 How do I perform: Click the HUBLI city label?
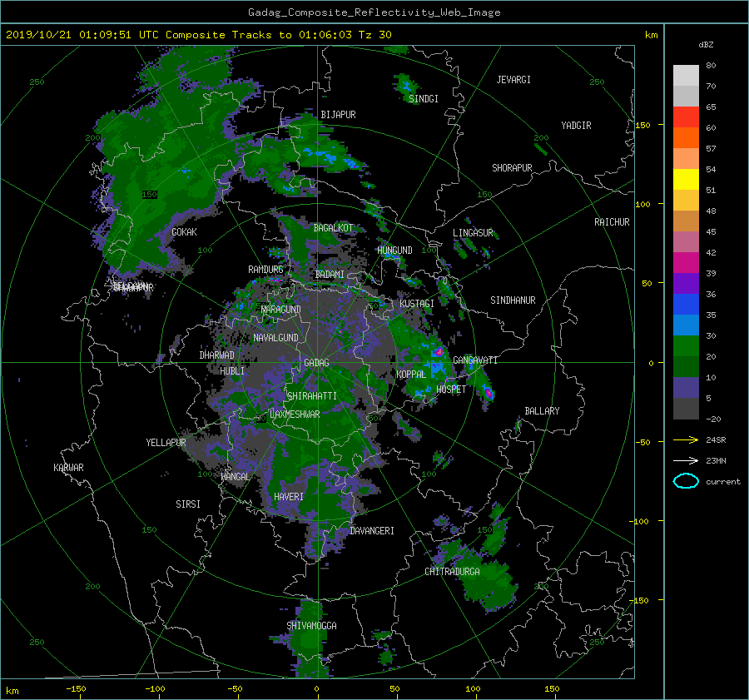tap(232, 370)
